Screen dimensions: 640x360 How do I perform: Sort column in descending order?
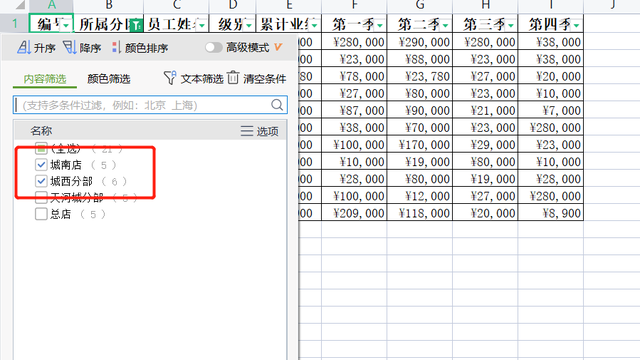click(82, 48)
